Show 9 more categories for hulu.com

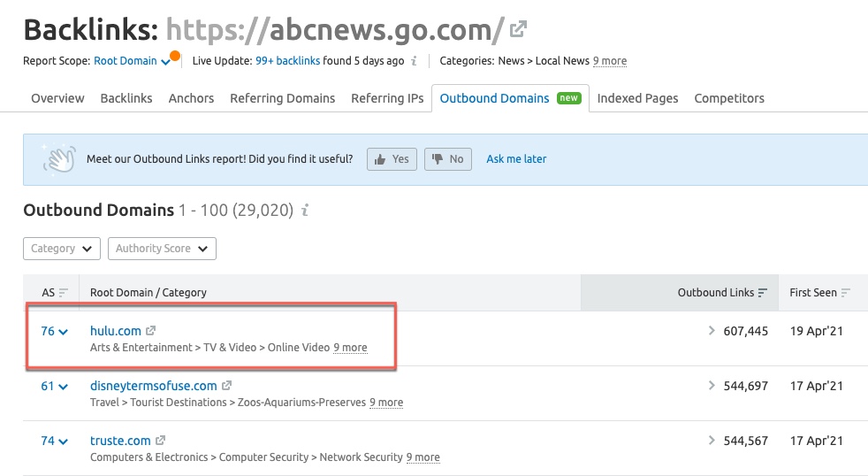(x=350, y=348)
